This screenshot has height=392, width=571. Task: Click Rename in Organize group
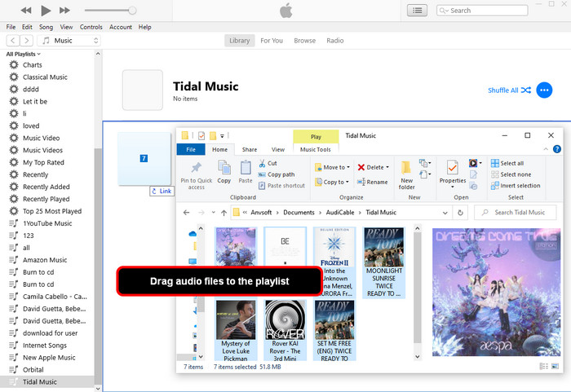[x=372, y=182]
